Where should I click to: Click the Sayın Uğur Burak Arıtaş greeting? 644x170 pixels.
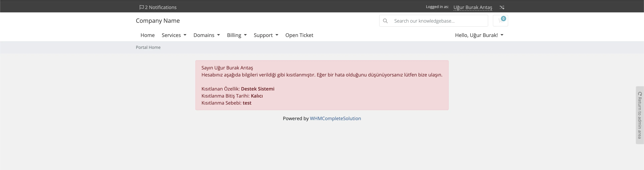(227, 68)
